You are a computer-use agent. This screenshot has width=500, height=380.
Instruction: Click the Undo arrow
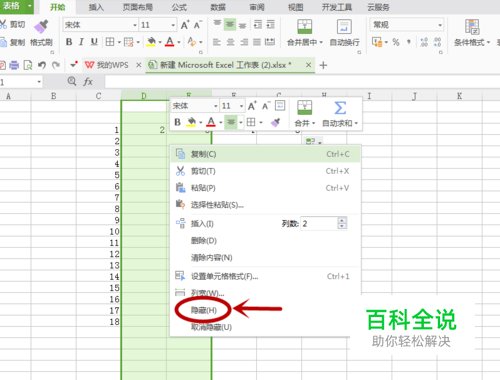coord(42,65)
